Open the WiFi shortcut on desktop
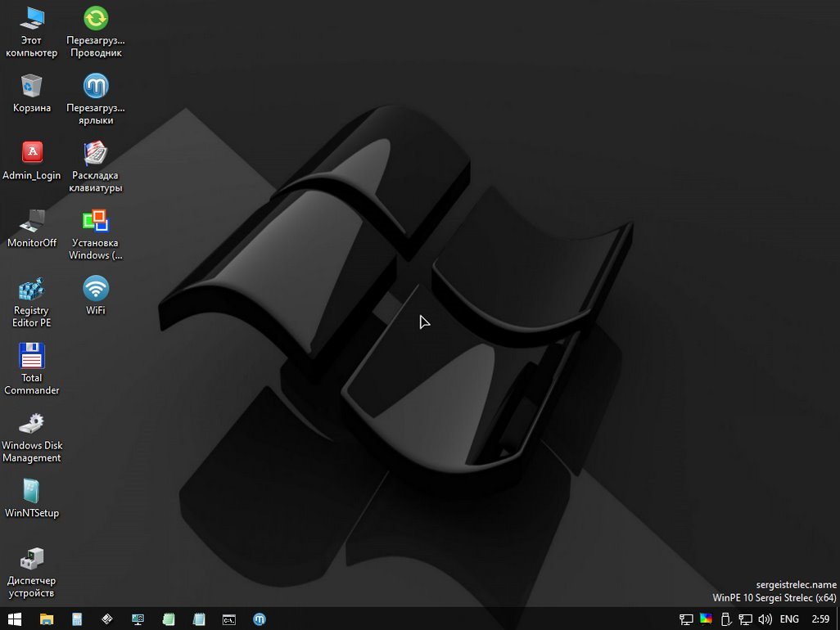 pos(96,289)
